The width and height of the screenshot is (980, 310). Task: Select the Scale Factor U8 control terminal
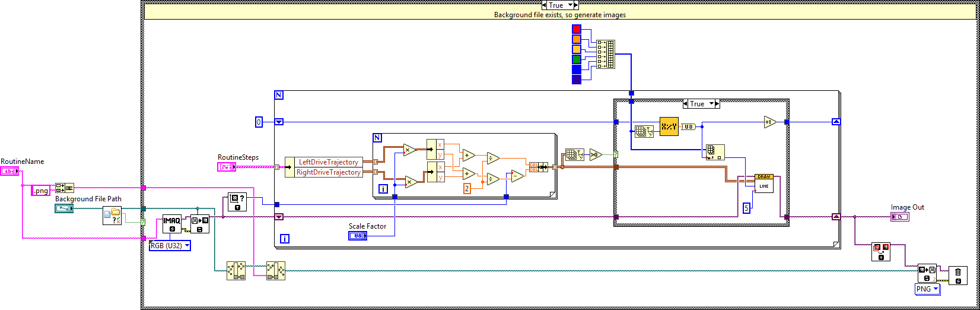coord(358,236)
